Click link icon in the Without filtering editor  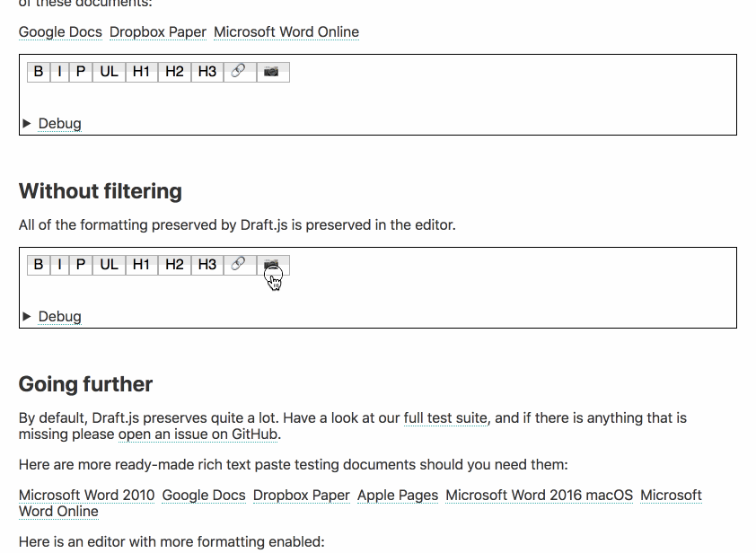[x=240, y=265]
